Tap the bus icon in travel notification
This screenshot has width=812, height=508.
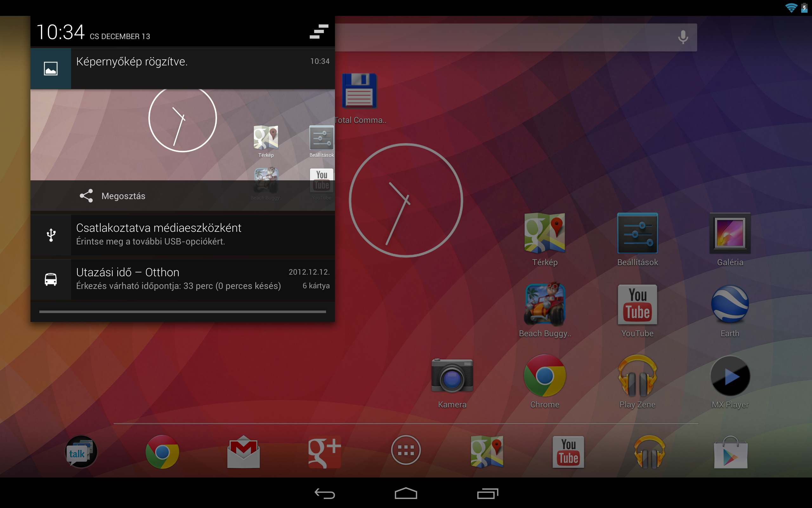click(x=51, y=279)
